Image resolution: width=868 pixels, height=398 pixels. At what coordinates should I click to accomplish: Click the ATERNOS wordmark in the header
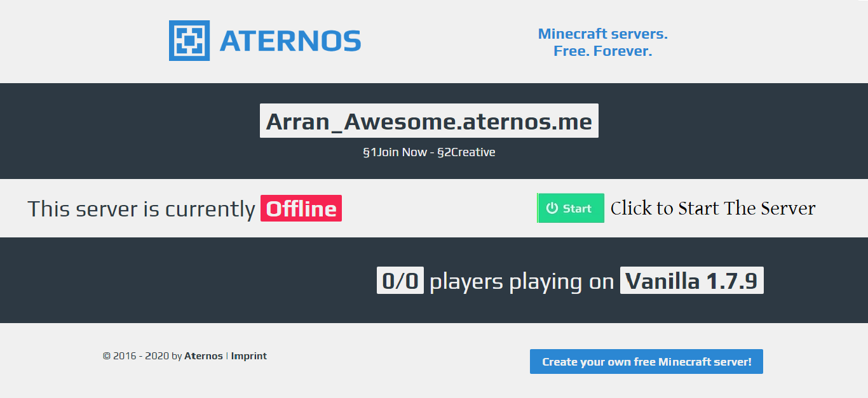click(x=290, y=41)
